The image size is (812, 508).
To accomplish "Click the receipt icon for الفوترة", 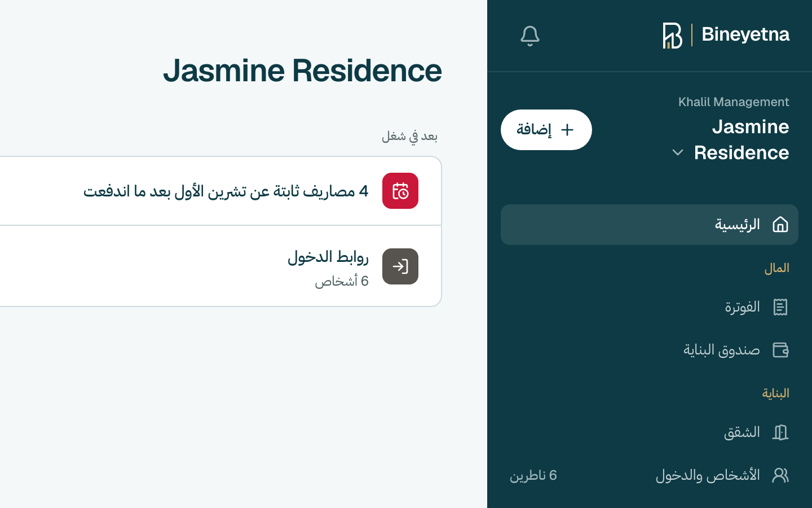I will (780, 307).
